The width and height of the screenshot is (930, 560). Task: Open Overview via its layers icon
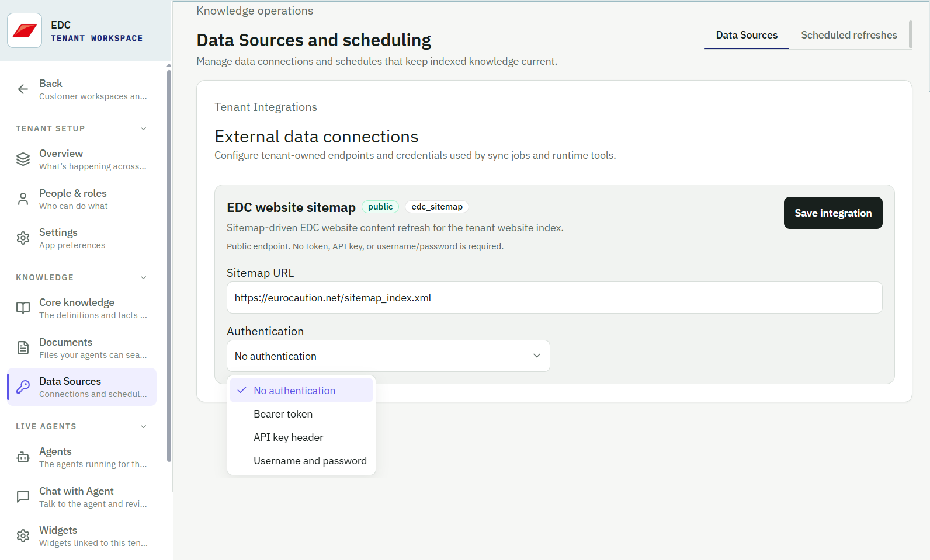click(23, 159)
